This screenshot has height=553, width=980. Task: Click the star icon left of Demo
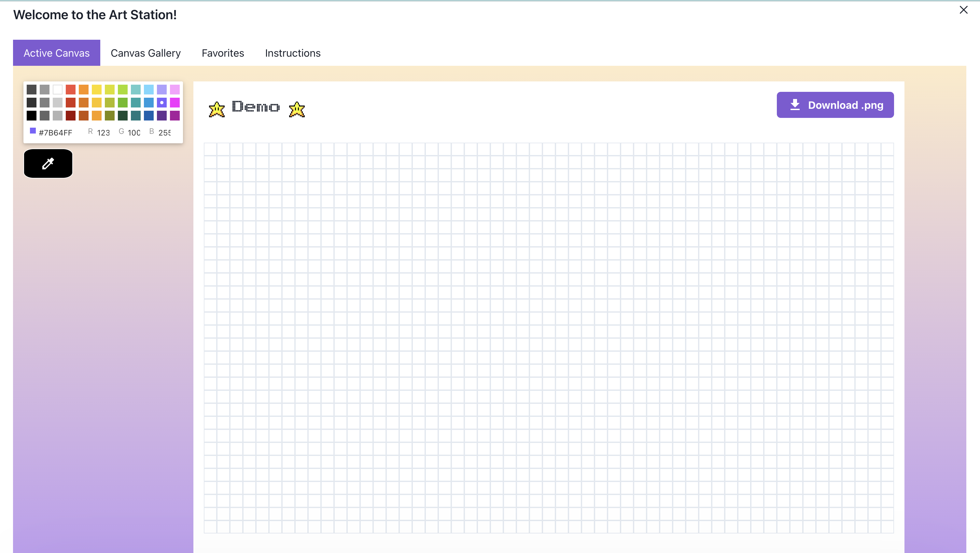click(217, 109)
